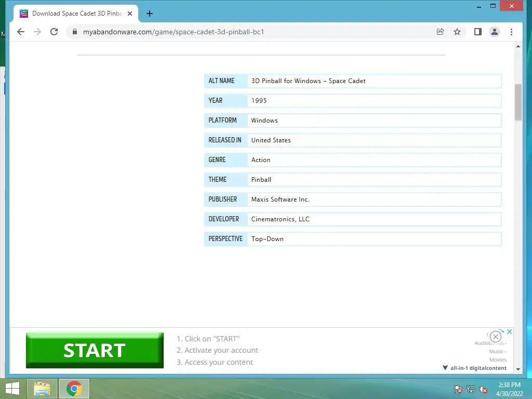Screen dimensions: 532x399
Task: Reload the current page
Action: tap(54, 32)
